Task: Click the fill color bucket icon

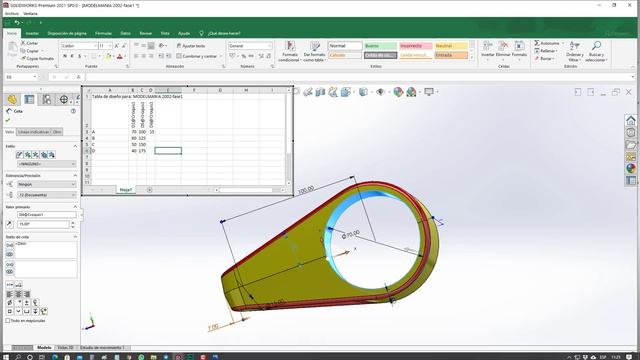Action: pos(108,56)
